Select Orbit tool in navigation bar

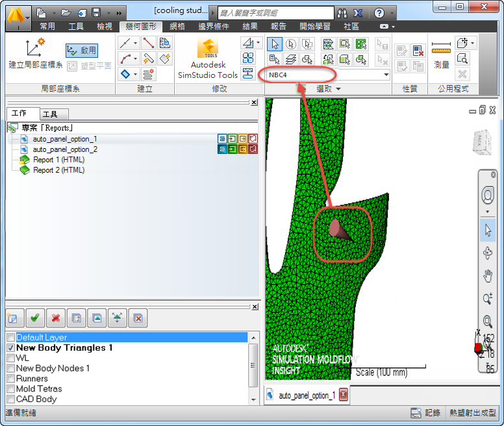488,253
